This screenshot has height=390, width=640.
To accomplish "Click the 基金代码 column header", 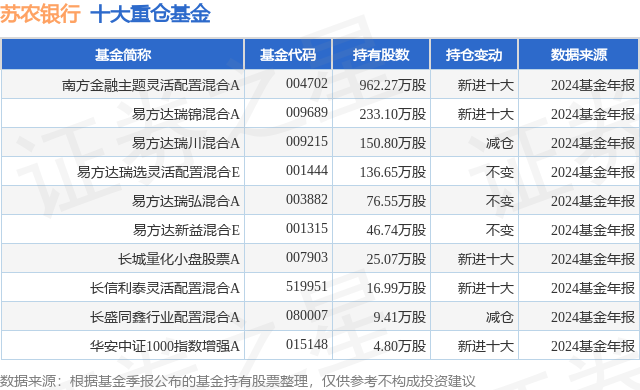I will pyautogui.click(x=288, y=55).
